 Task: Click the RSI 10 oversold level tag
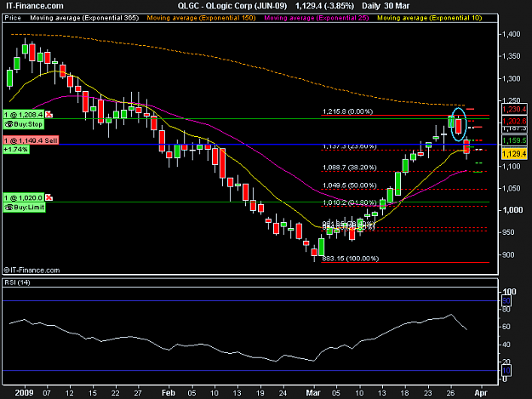click(x=506, y=371)
